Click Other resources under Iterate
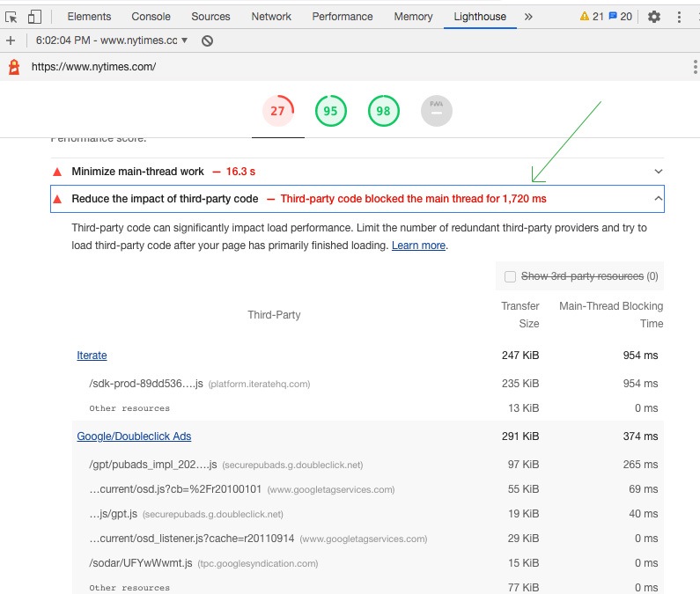The image size is (700, 594). [129, 408]
